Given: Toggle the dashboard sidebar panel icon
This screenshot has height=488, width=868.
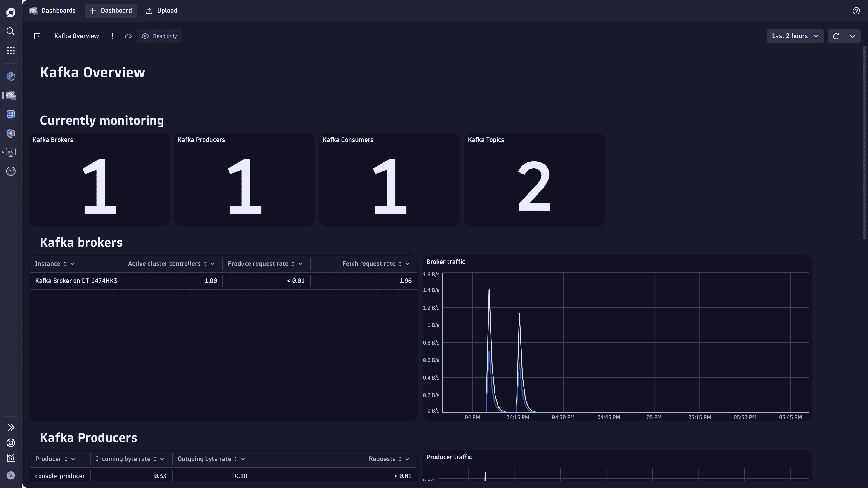Looking at the screenshot, I should point(37,36).
